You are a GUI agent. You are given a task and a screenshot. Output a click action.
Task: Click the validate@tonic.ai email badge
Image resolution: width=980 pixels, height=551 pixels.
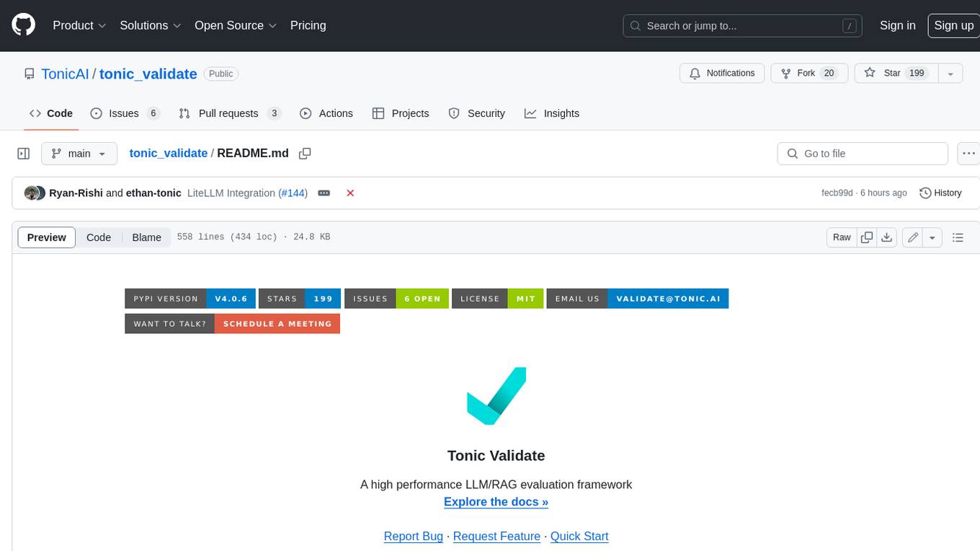[x=637, y=299]
